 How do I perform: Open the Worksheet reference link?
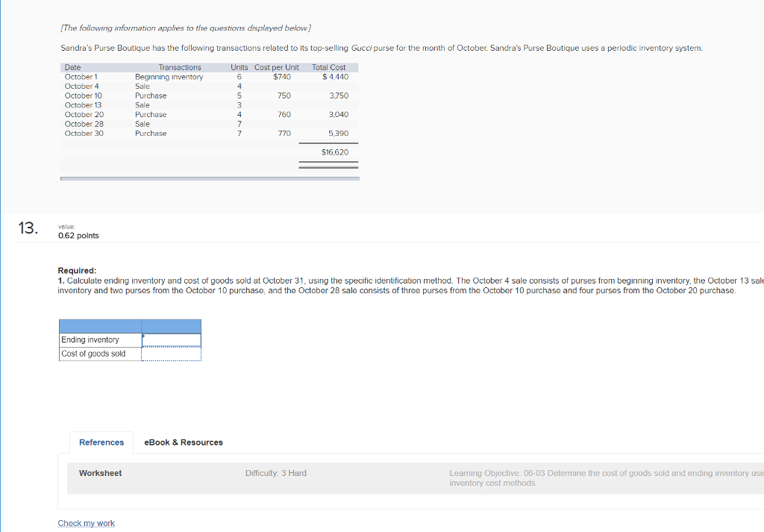(101, 473)
